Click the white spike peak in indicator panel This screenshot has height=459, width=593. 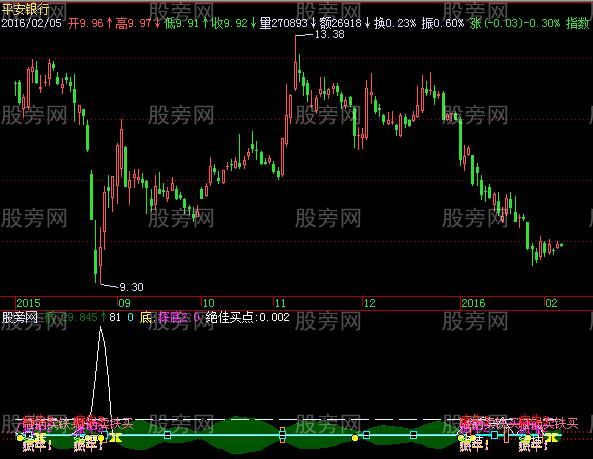[101, 328]
